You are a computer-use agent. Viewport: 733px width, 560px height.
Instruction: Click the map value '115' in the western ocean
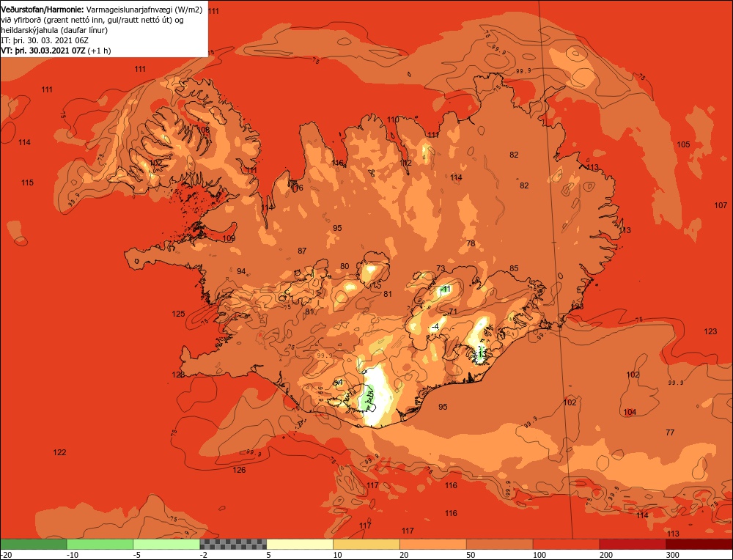pos(27,183)
